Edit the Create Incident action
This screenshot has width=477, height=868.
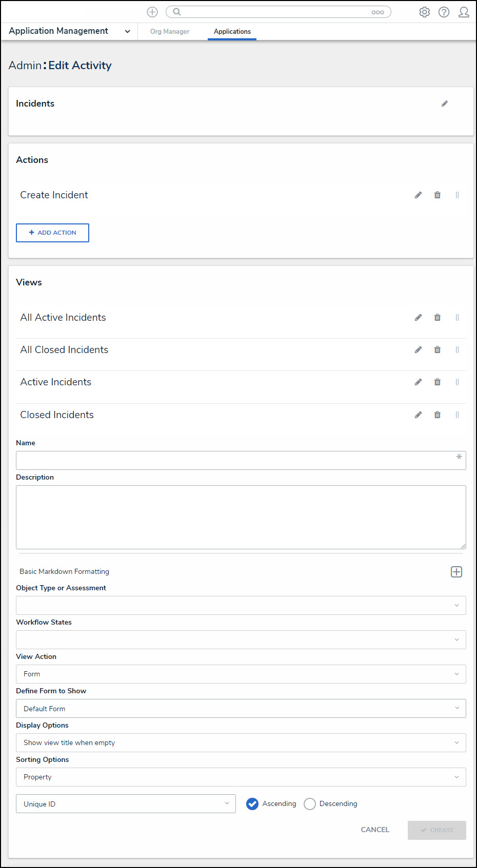419,195
